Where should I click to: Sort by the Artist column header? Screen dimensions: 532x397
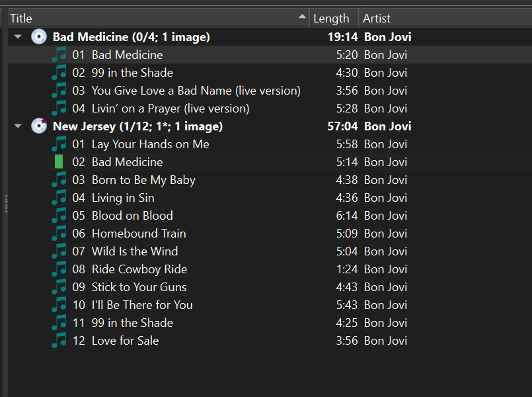[x=445, y=18]
